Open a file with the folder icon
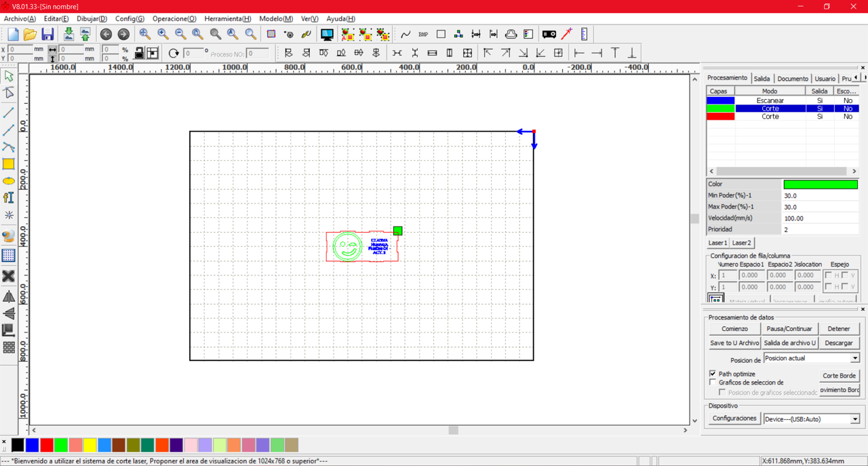This screenshot has height=466, width=868. (30, 34)
